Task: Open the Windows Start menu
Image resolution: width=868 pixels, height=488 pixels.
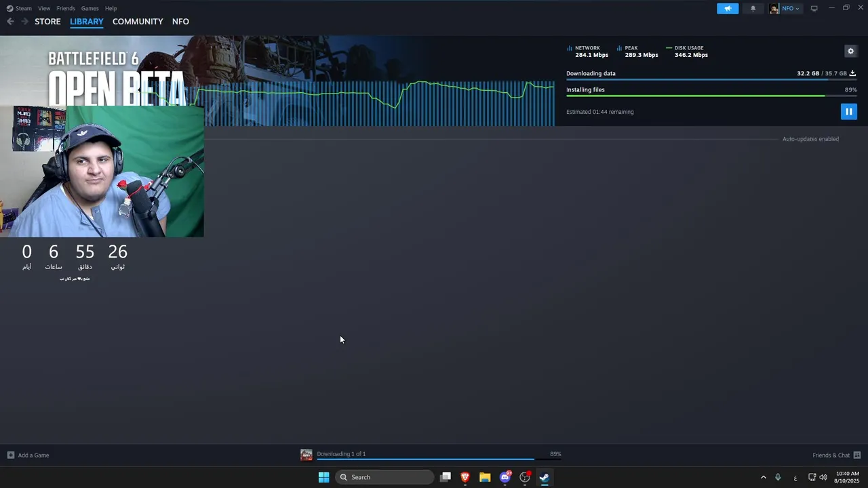Action: pyautogui.click(x=323, y=477)
